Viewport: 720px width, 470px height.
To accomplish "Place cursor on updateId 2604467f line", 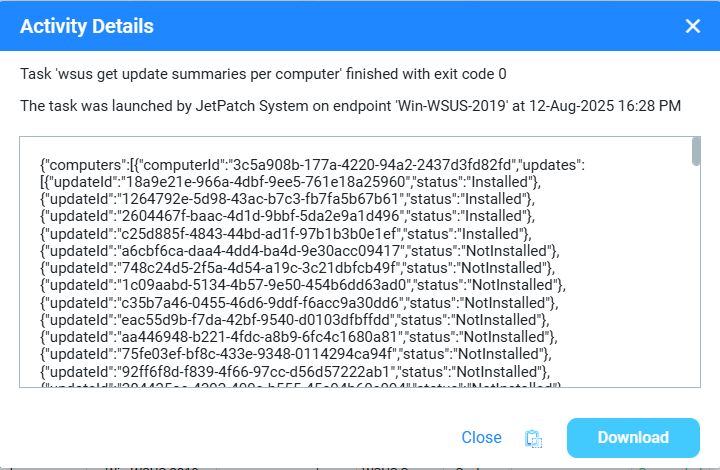I will coord(290,217).
